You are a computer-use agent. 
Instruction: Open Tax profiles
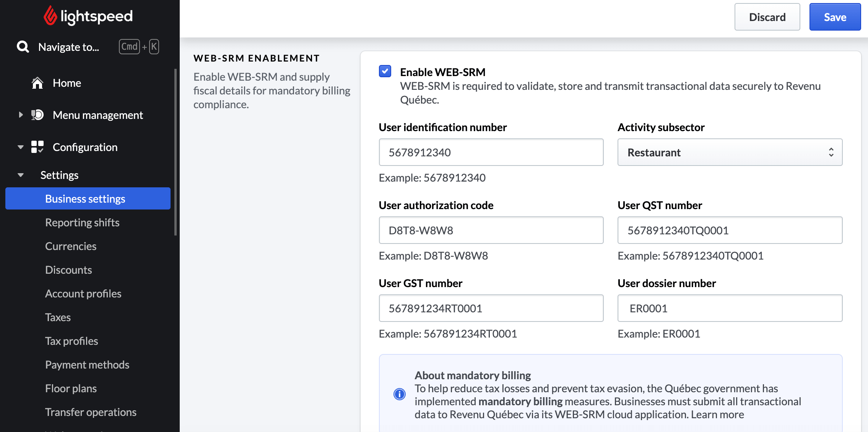click(72, 341)
